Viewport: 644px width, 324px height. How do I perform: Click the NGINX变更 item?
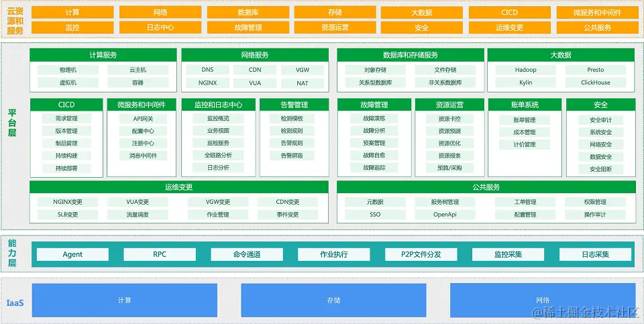(68, 202)
